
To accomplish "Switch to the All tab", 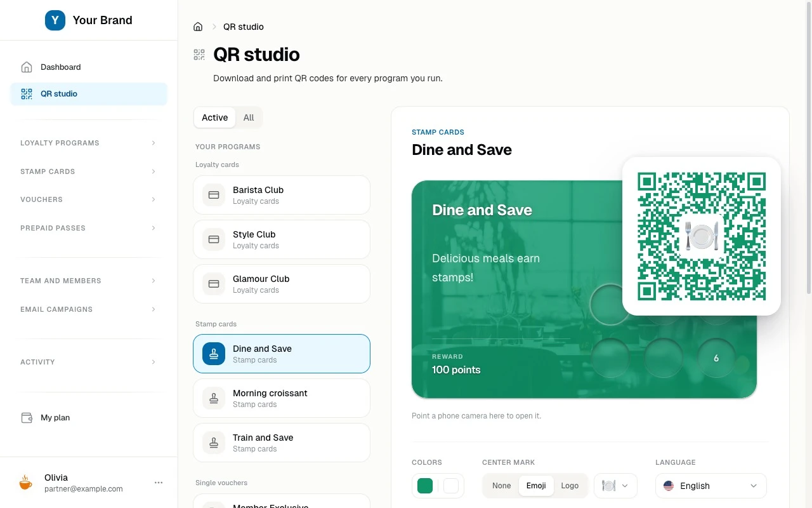I will 249,117.
